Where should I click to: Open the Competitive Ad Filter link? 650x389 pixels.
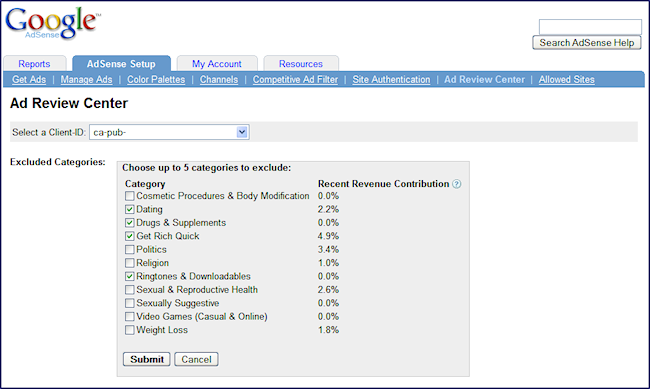295,79
